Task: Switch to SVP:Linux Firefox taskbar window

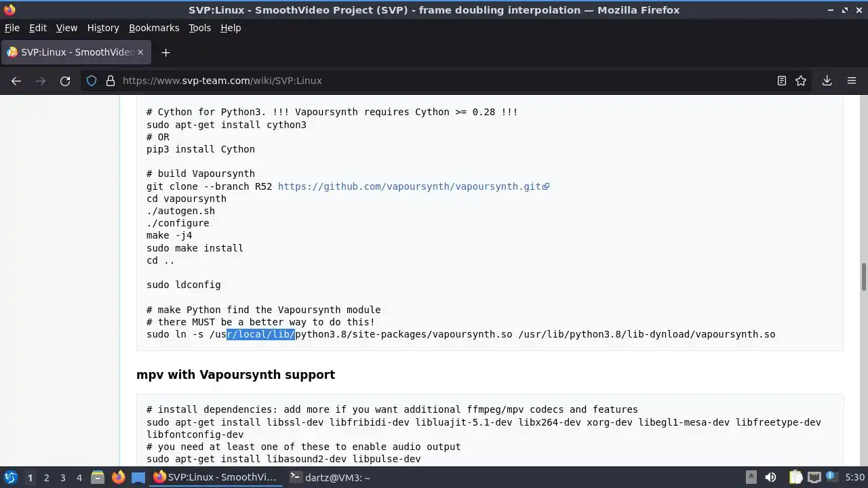Action: point(215,478)
